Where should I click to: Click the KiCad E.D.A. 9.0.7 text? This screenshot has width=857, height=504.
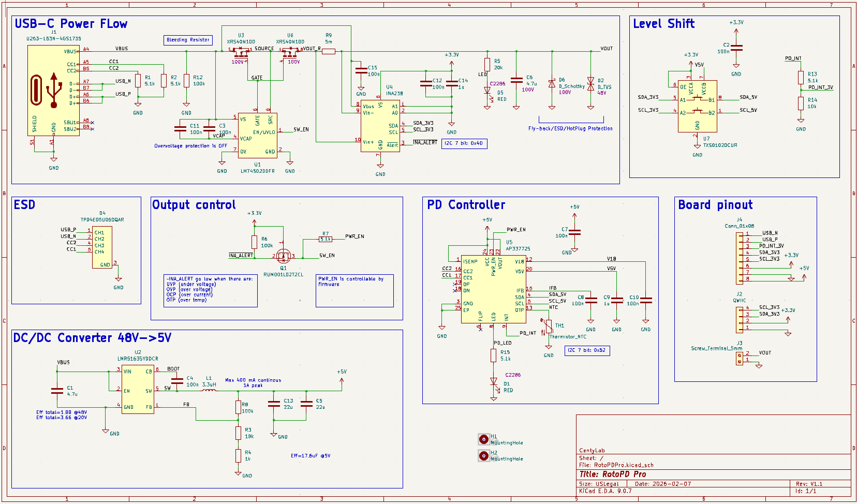coord(605,491)
